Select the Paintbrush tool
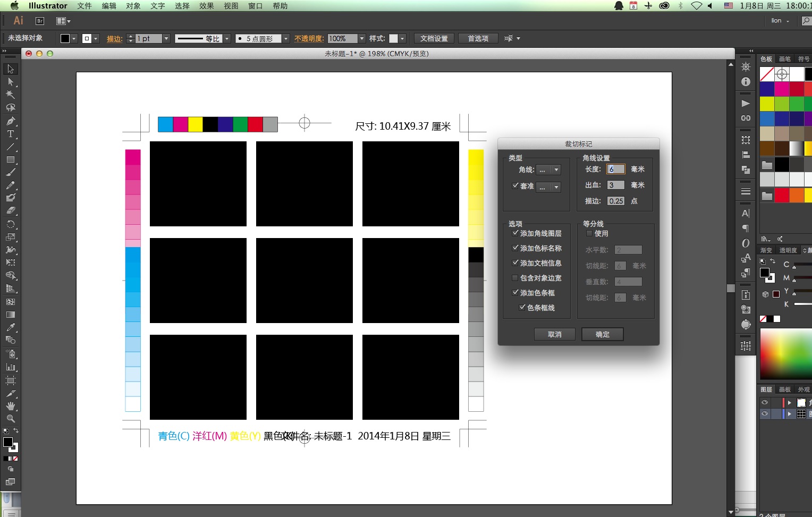This screenshot has height=517, width=812. [11, 172]
